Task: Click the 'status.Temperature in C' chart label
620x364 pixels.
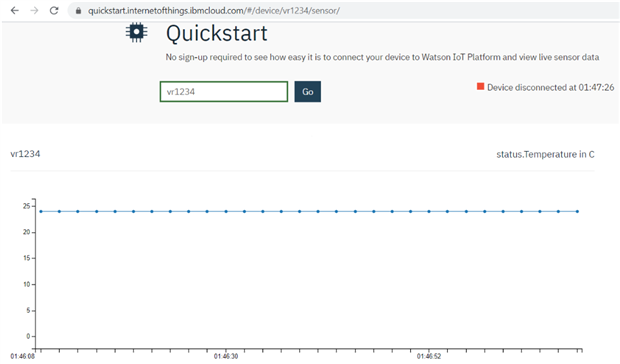Action: click(545, 155)
